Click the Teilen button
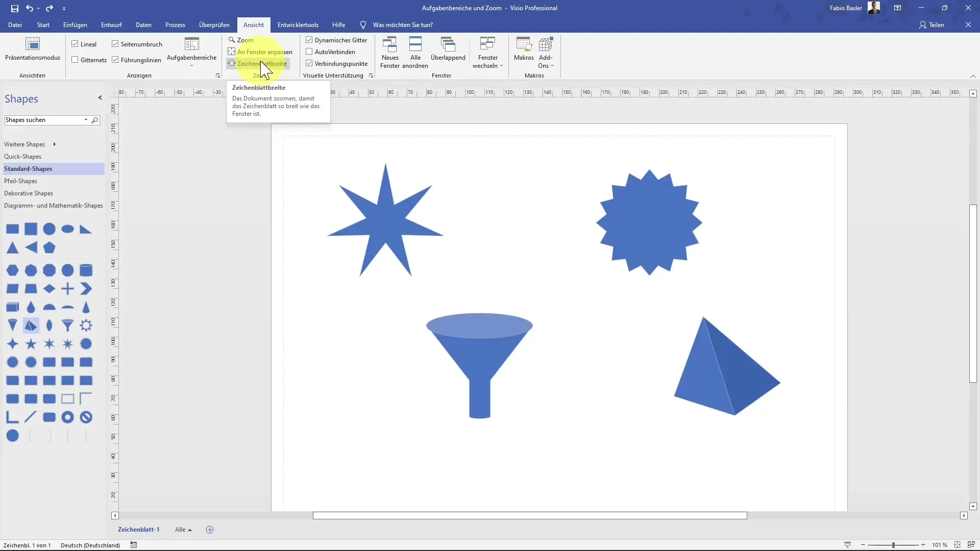980x551 pixels. [932, 24]
